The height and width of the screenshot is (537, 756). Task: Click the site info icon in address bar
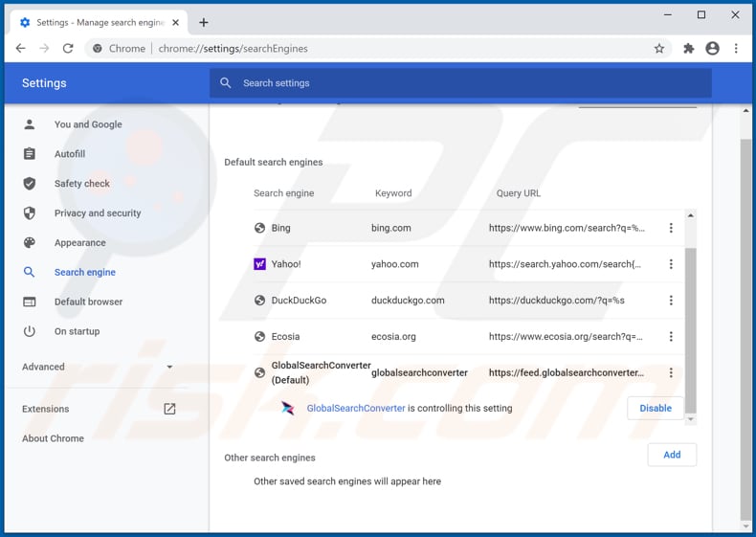[x=98, y=48]
